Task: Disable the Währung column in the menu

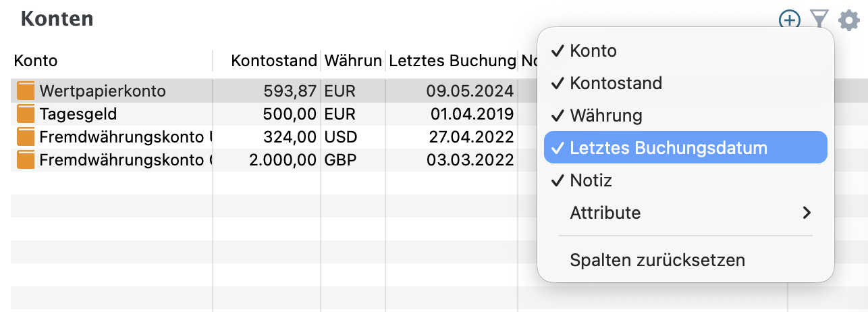Action: pyautogui.click(x=605, y=115)
